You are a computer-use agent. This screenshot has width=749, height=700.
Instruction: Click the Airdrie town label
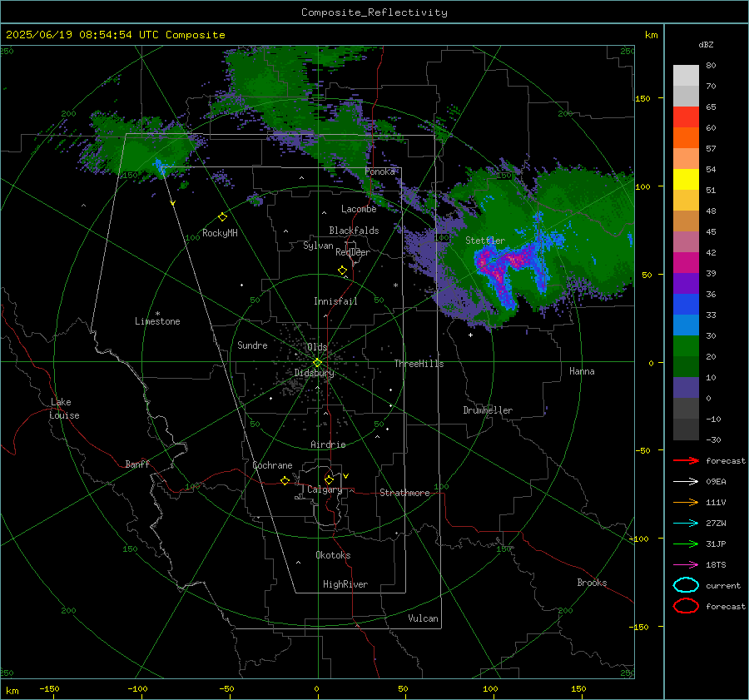[328, 444]
